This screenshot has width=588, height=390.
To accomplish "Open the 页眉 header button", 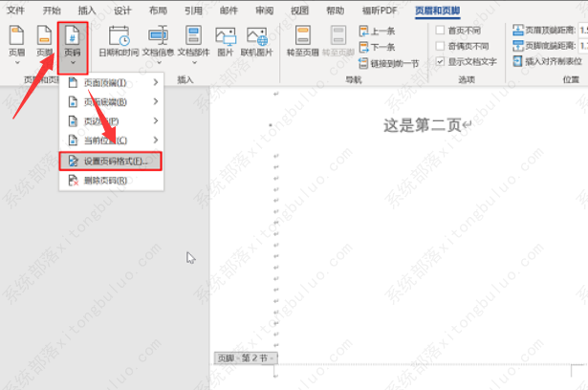I will pyautogui.click(x=16, y=43).
